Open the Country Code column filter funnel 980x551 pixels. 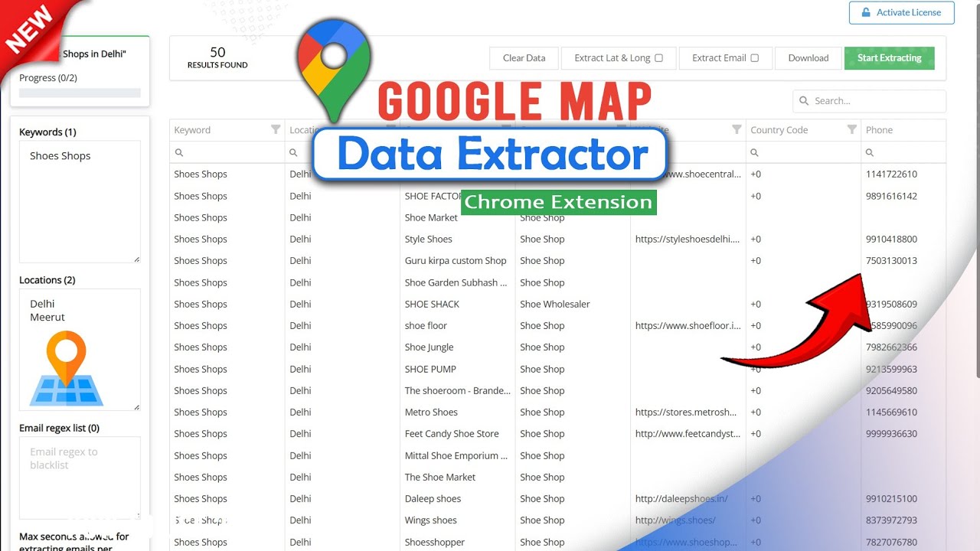point(851,130)
